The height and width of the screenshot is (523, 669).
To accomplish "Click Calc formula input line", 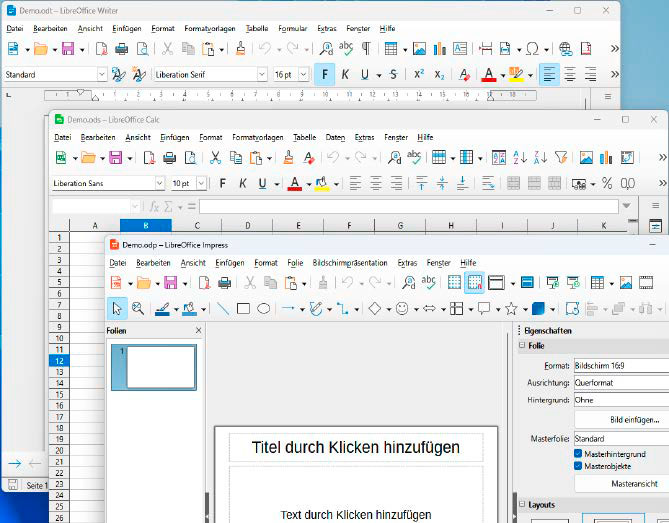I will pos(408,206).
